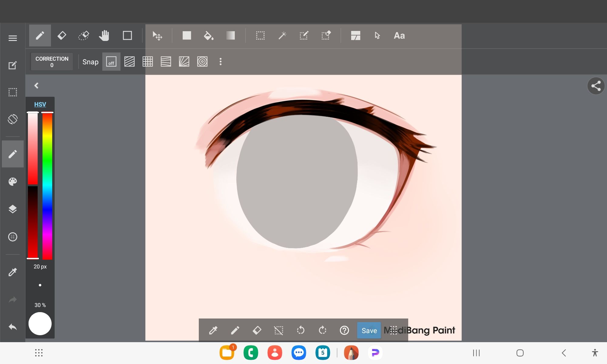Open the hamburger menu top-left
The image size is (607, 364).
tap(12, 38)
